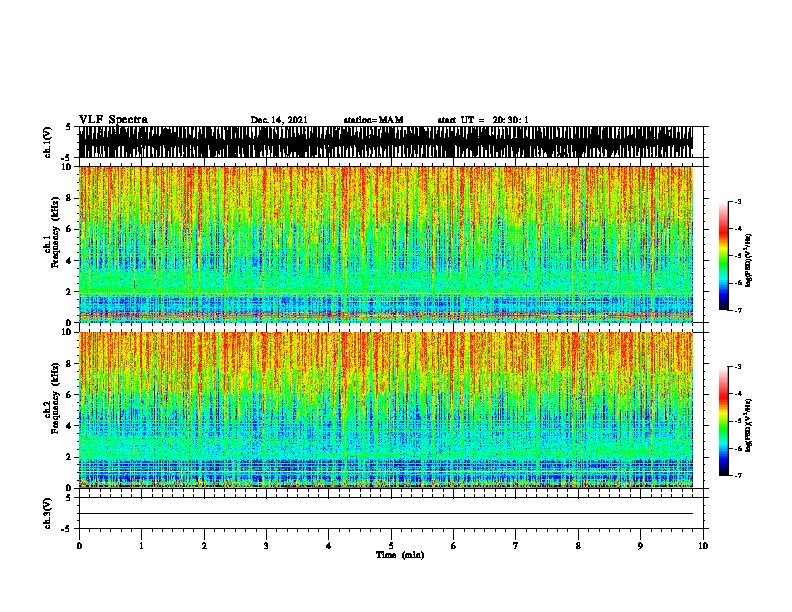Click the "5" tick on ch.1(V) axis

point(70,127)
